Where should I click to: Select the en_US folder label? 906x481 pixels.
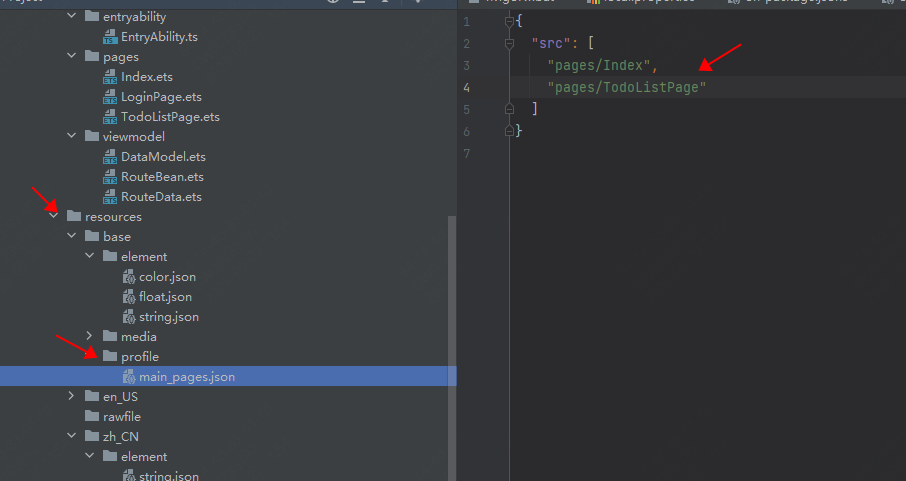tap(120, 397)
